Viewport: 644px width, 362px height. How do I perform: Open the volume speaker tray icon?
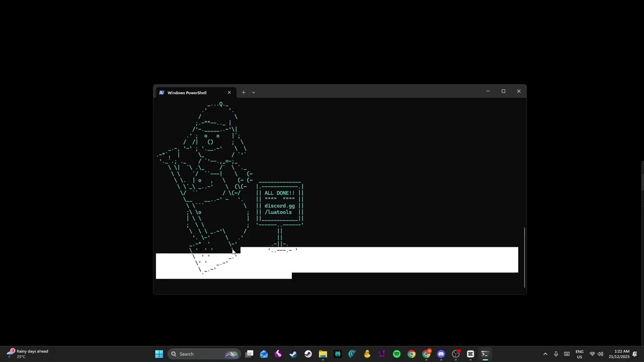[x=600, y=354]
